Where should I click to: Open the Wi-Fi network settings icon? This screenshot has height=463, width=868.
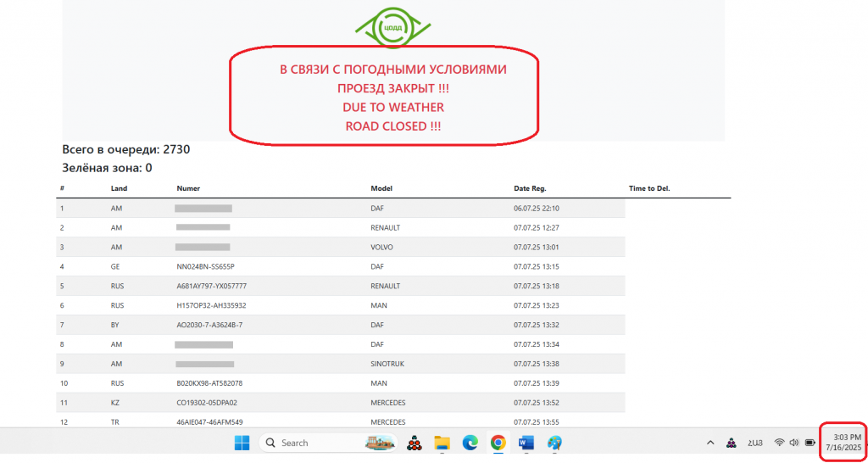tap(779, 443)
